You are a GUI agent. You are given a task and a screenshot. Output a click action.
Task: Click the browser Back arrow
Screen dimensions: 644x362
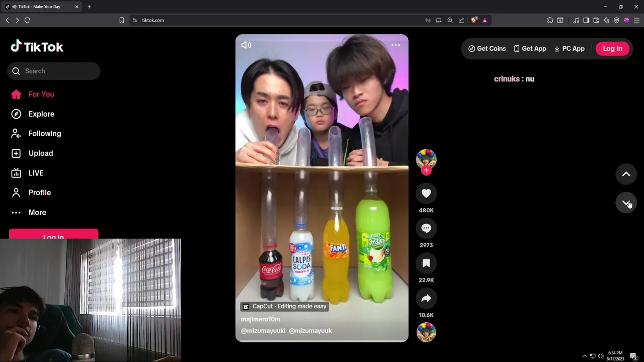[7, 20]
